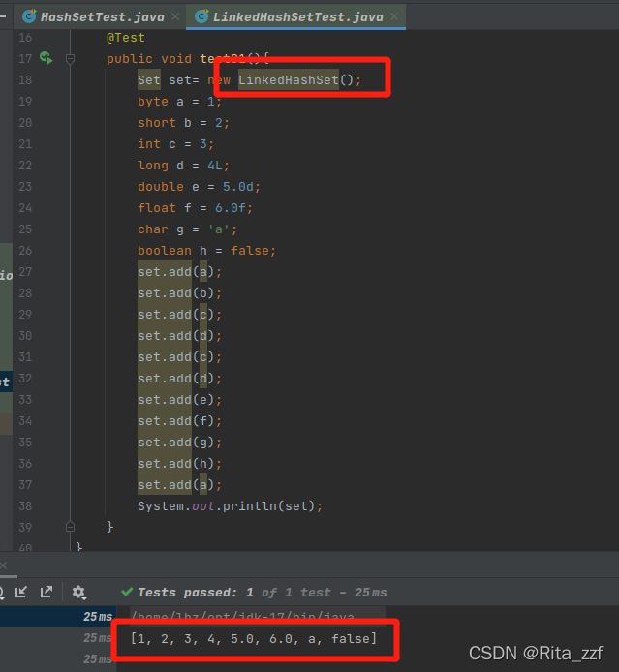Close the LinkedHashSetTest.java tab
The image size is (619, 672).
[394, 16]
